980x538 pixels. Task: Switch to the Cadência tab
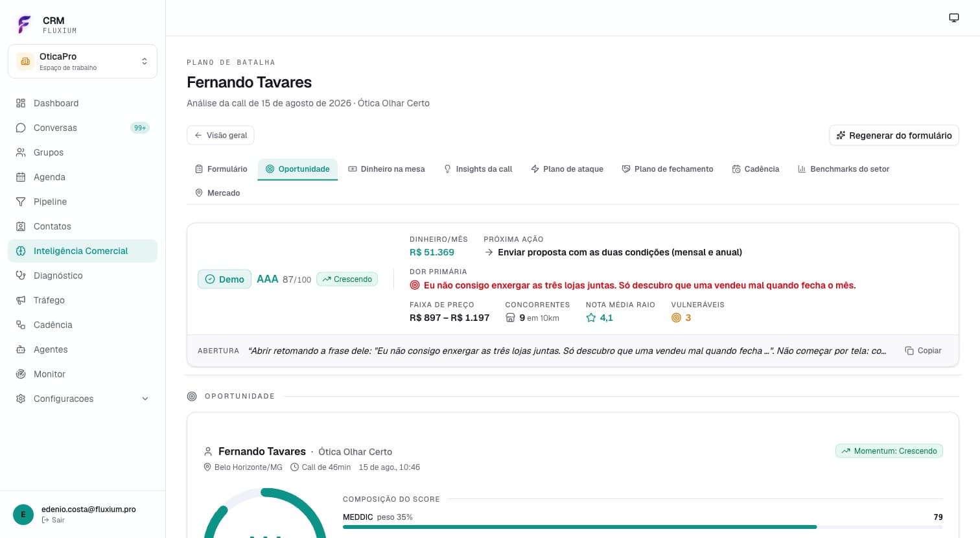click(x=756, y=169)
